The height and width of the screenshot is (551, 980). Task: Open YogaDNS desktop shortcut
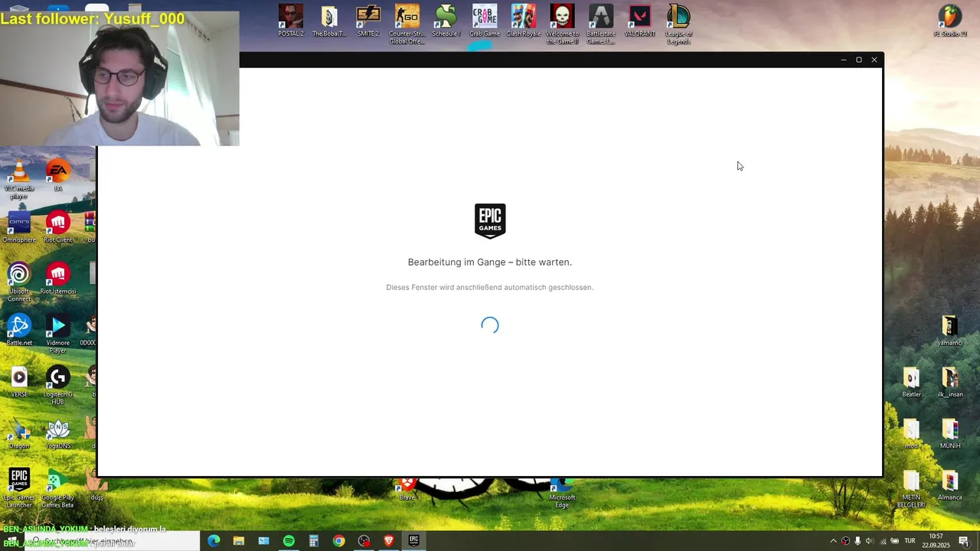(x=57, y=433)
